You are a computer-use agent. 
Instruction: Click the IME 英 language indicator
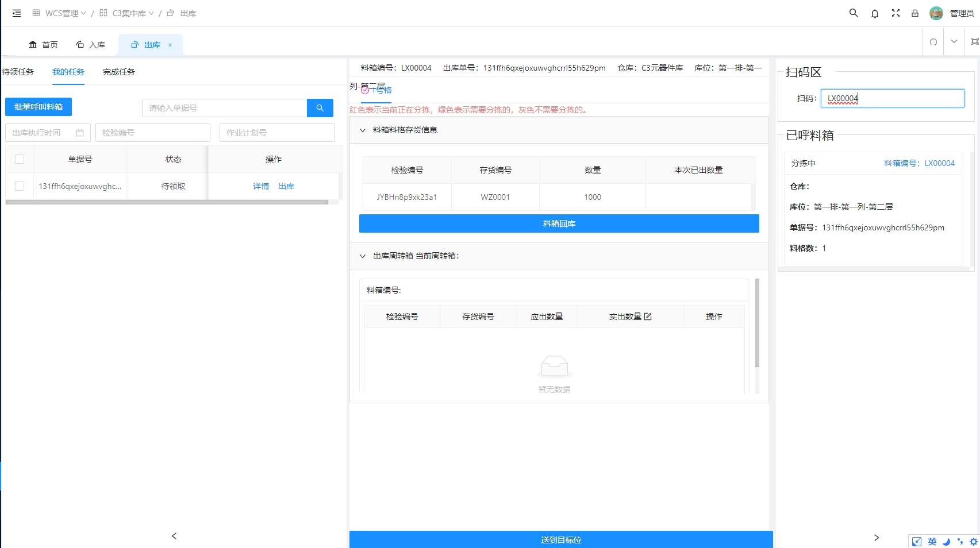932,542
